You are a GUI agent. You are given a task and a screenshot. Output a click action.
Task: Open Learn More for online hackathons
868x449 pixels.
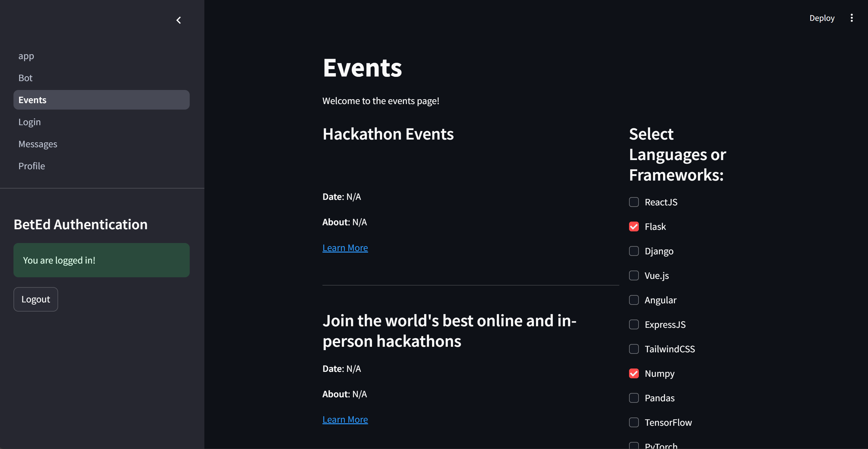[x=345, y=419]
